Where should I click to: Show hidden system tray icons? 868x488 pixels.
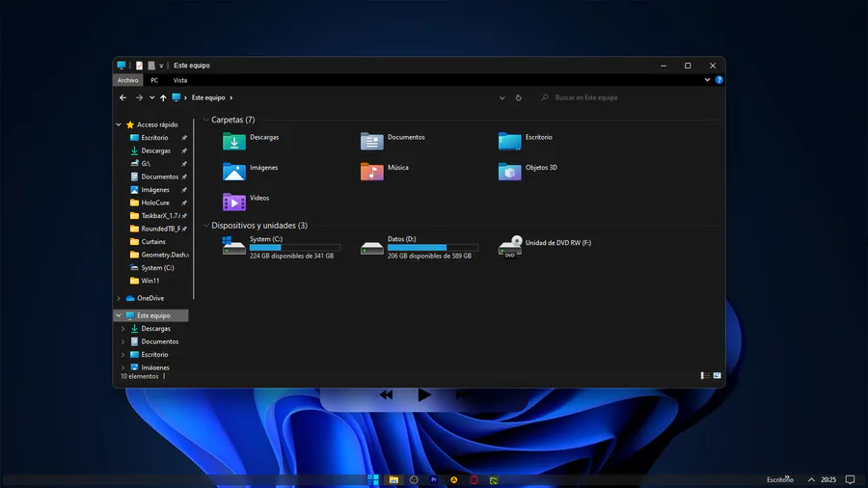pyautogui.click(x=811, y=479)
